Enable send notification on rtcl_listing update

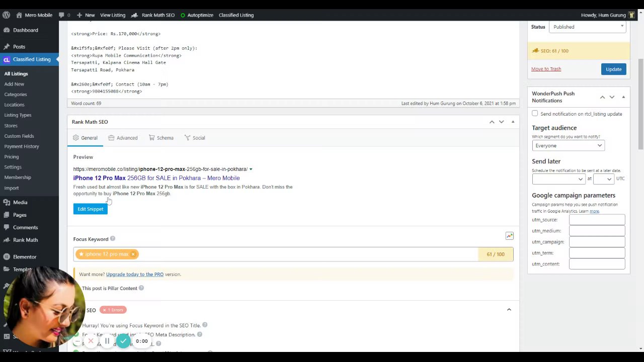coord(535,114)
